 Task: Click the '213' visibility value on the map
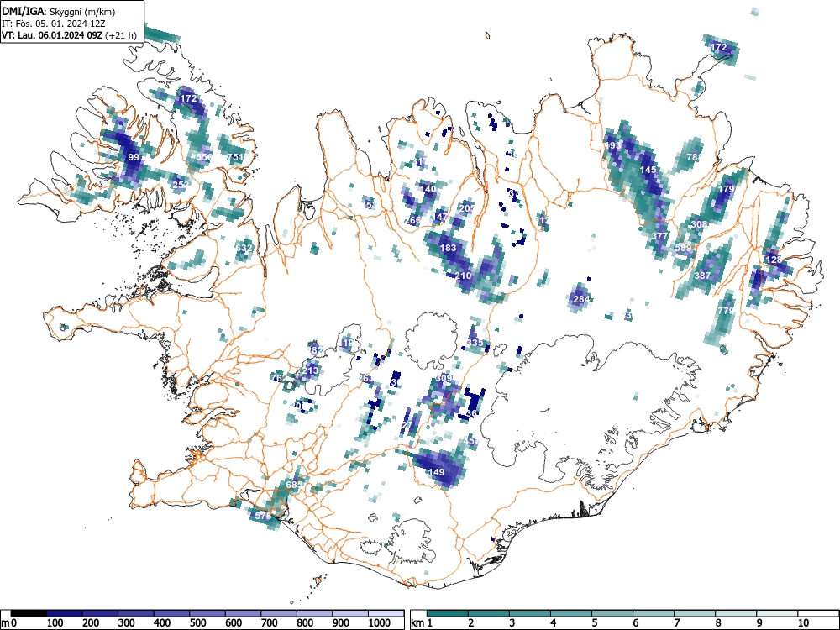point(311,370)
